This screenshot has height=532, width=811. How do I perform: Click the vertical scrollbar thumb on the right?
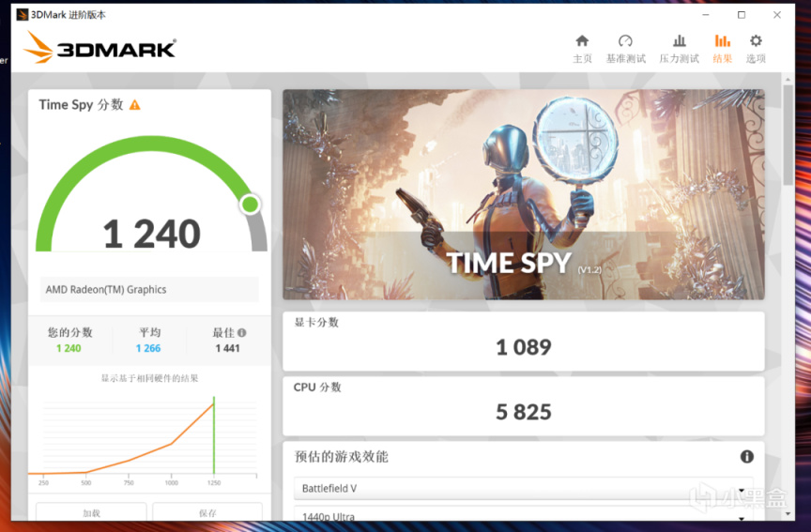point(788,134)
